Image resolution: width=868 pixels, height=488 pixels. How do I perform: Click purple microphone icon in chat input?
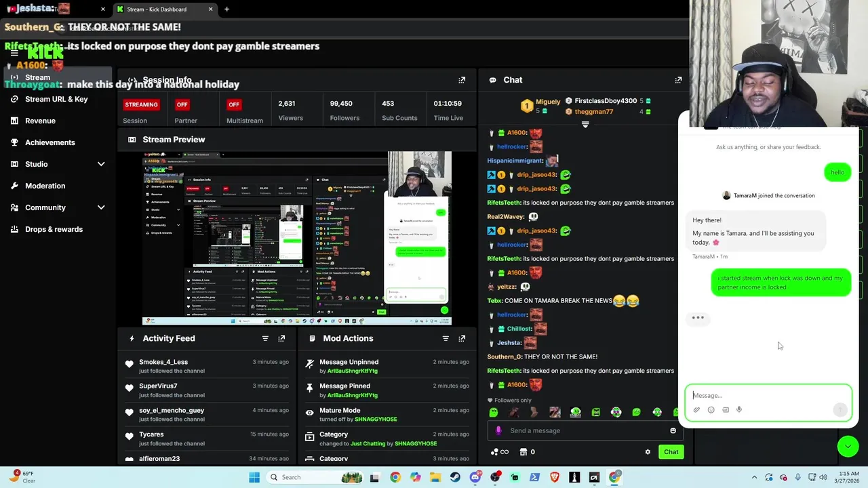[498, 430]
